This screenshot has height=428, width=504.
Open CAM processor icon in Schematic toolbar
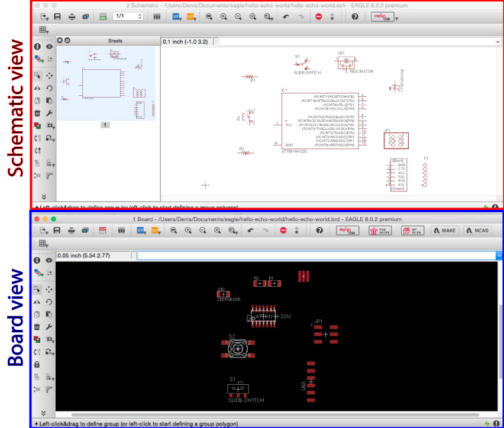(86, 17)
